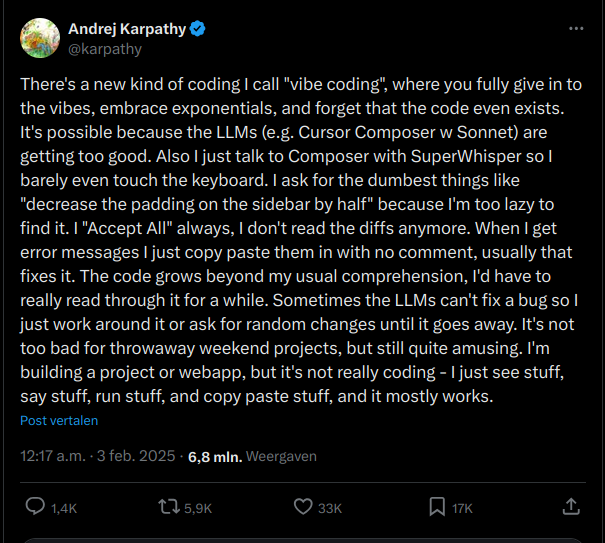
Task: Click the 6,8 mln. views count
Action: (x=215, y=456)
